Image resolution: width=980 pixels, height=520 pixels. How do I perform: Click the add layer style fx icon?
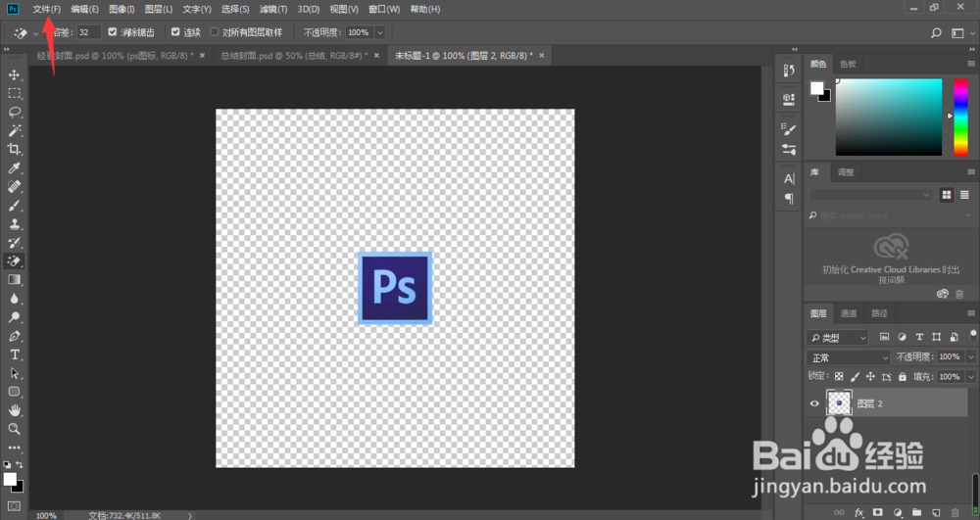point(858,512)
